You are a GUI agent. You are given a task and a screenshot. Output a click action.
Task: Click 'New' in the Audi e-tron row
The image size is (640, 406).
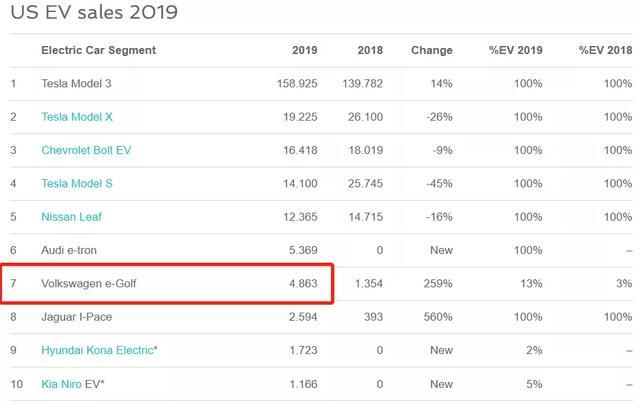click(x=442, y=250)
